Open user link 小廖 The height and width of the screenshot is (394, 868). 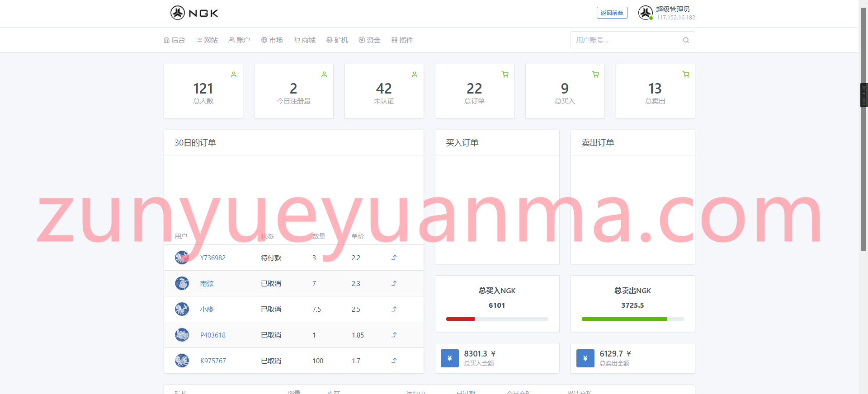(x=207, y=309)
